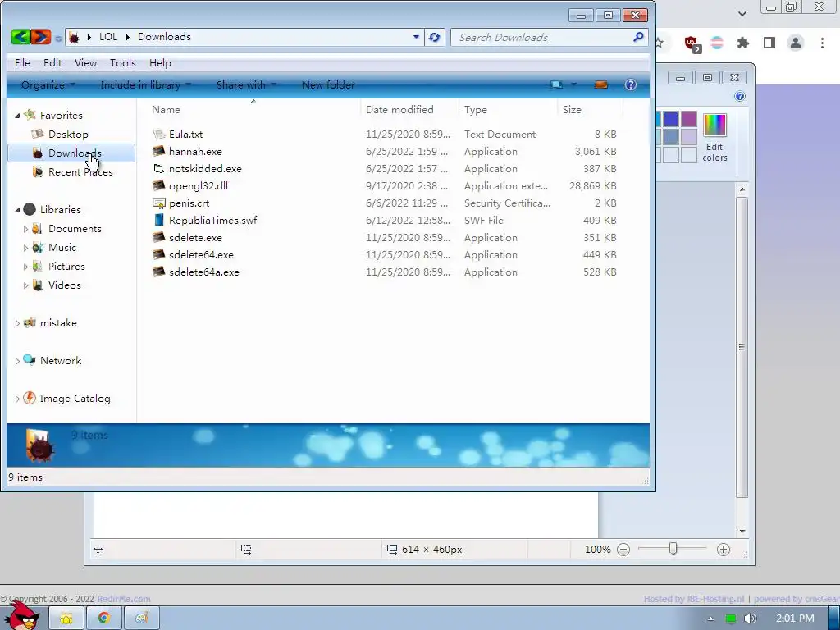Open the Organize dropdown

pyautogui.click(x=48, y=85)
